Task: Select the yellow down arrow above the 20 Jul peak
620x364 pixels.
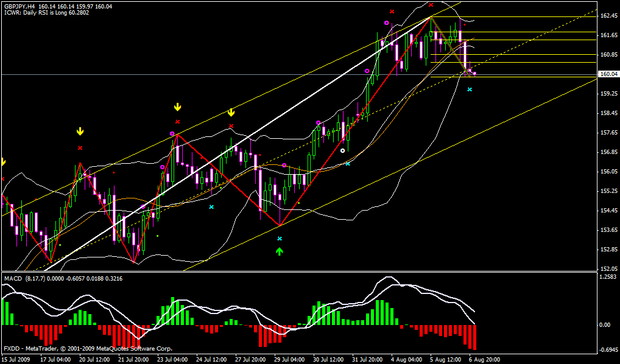Action: 80,131
